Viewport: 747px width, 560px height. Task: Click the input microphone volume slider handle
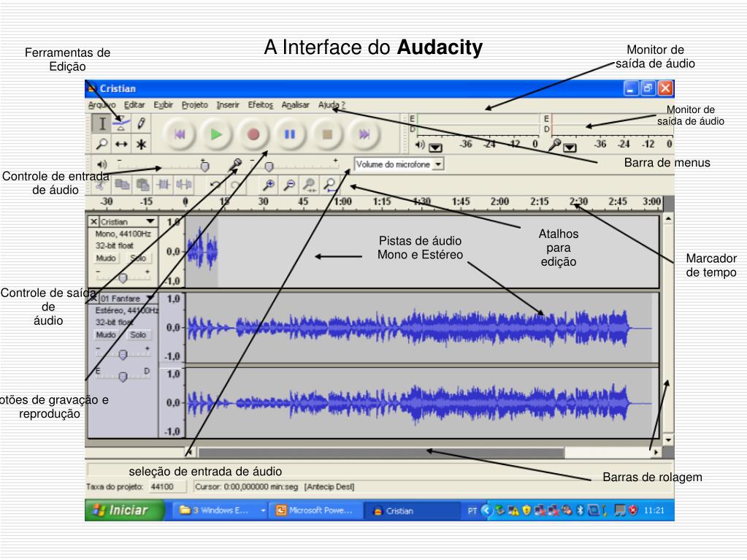[x=269, y=166]
